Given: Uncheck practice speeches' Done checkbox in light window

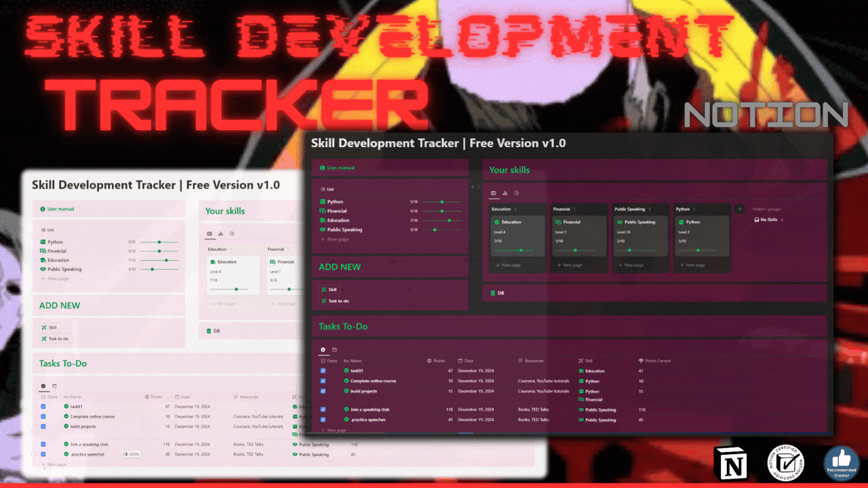Looking at the screenshot, I should (x=43, y=454).
